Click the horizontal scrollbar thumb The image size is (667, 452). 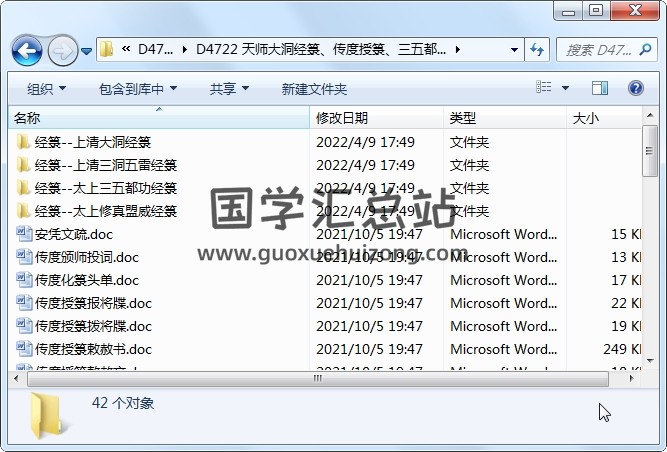318,378
